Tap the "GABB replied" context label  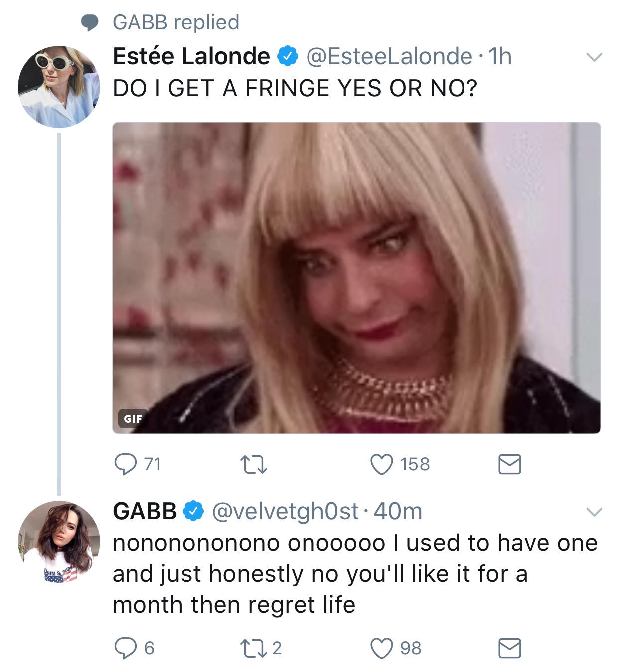(176, 22)
